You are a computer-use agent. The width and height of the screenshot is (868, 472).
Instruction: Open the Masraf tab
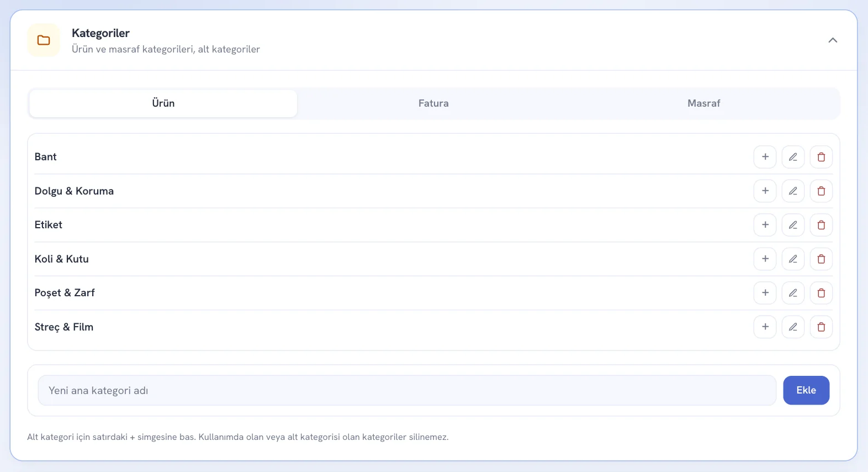[703, 103]
